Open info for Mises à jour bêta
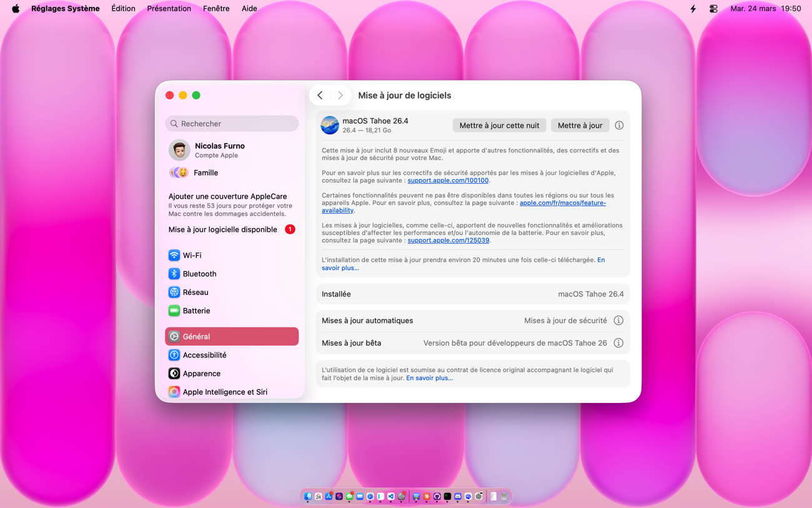812x508 pixels. tap(618, 343)
